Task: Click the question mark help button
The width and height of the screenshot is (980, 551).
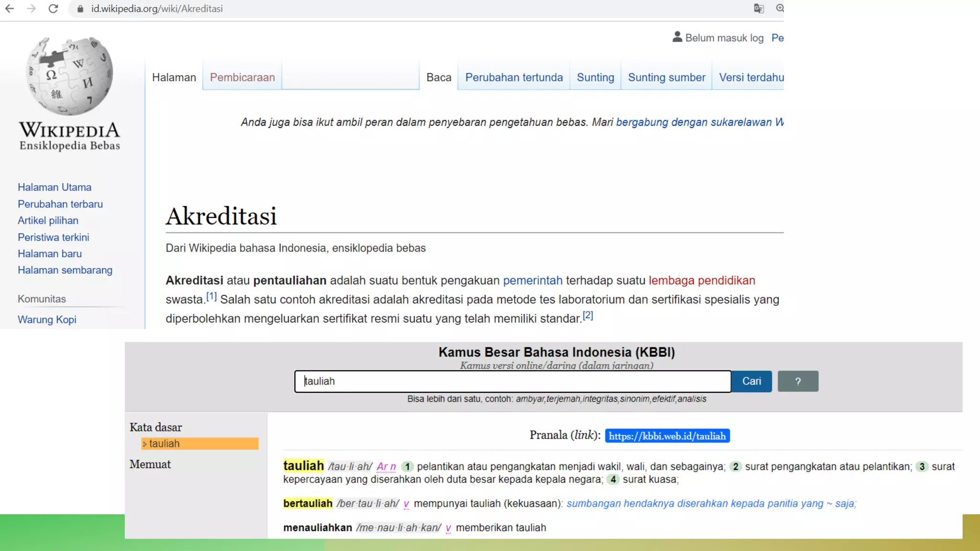Action: coord(798,381)
